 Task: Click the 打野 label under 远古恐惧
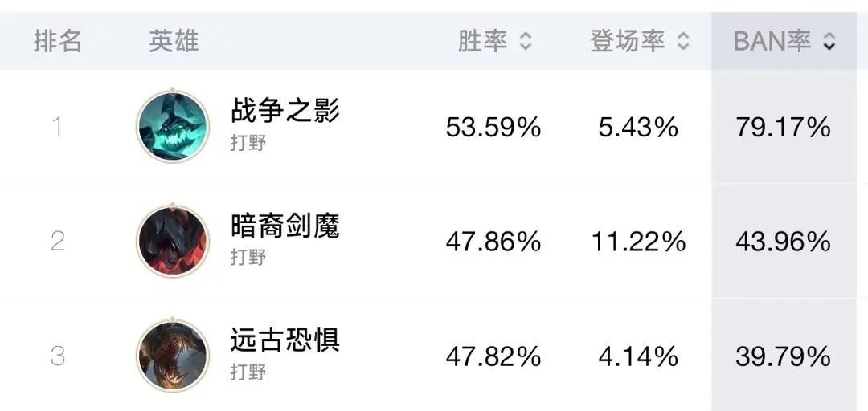248,372
